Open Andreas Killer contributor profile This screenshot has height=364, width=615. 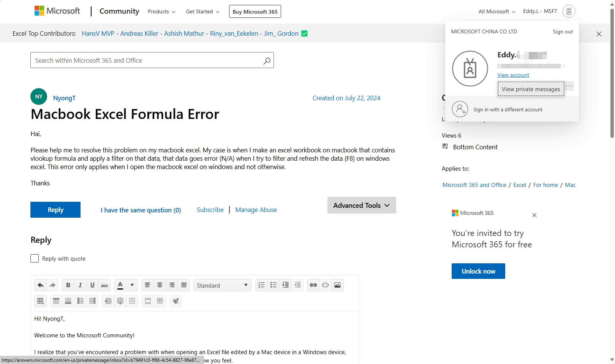point(139,33)
